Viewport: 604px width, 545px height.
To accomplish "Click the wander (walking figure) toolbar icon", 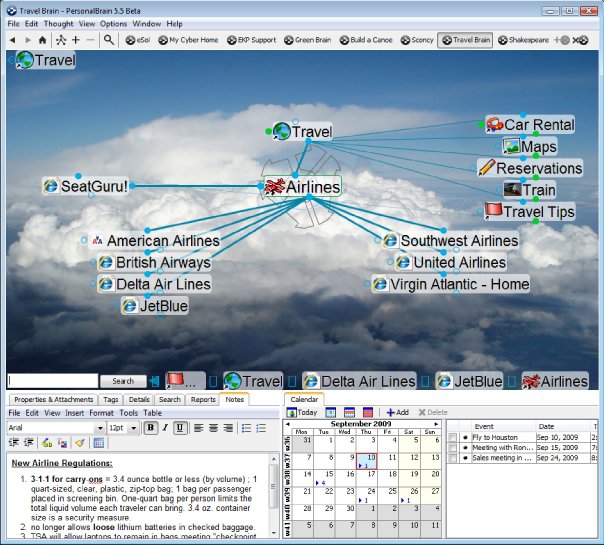I will 61,40.
